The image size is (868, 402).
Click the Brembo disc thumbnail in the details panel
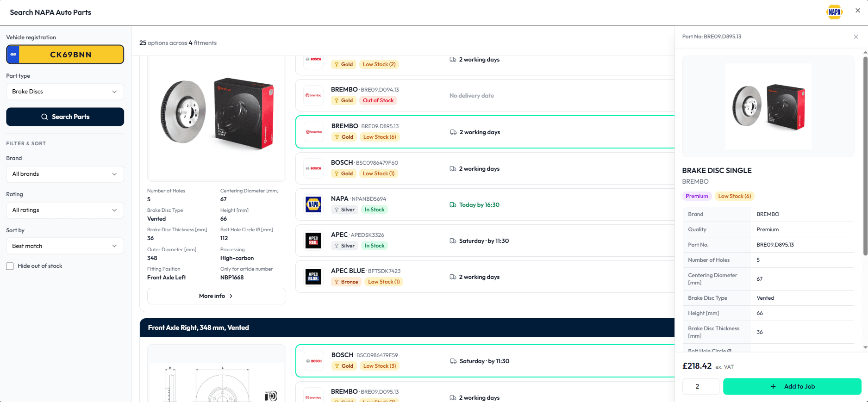768,106
